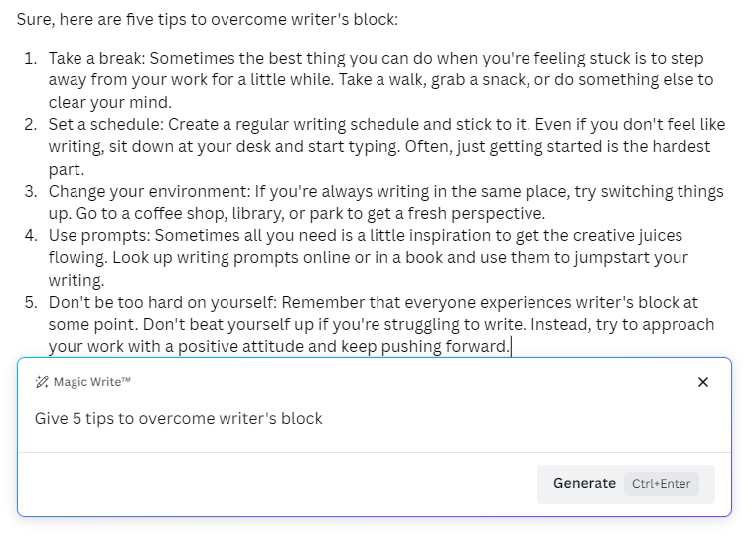Click the Magic Write™ label
This screenshot has width=756, height=537.
coord(92,382)
